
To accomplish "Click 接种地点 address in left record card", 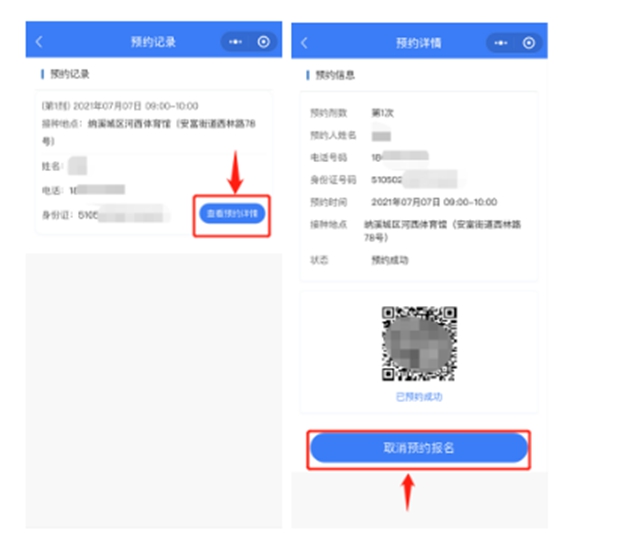I will tap(149, 132).
